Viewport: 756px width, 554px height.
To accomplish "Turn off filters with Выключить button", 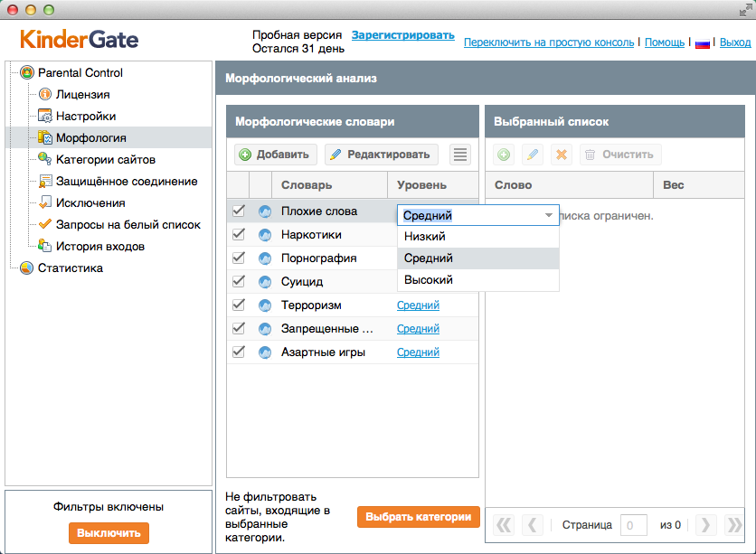I will (109, 533).
